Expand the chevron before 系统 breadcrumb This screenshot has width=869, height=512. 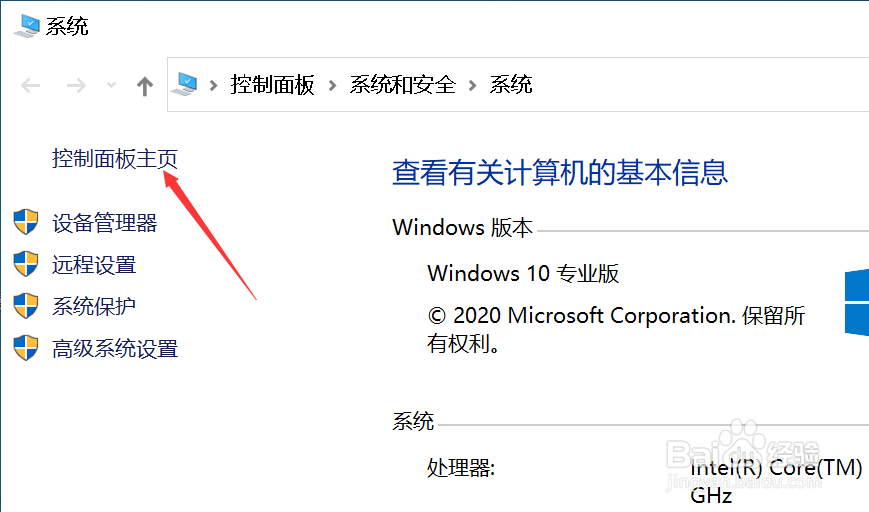(472, 85)
